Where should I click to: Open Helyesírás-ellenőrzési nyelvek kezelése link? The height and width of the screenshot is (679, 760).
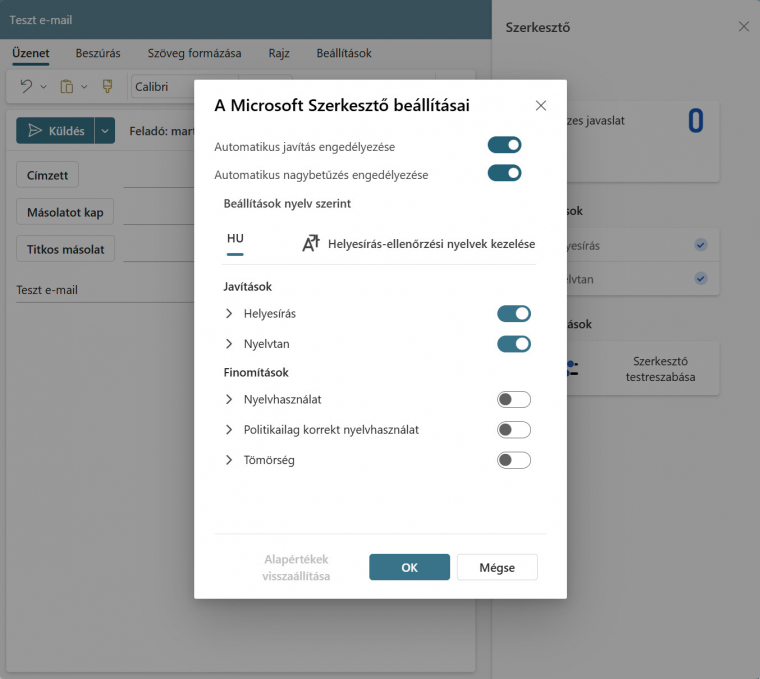coord(431,244)
